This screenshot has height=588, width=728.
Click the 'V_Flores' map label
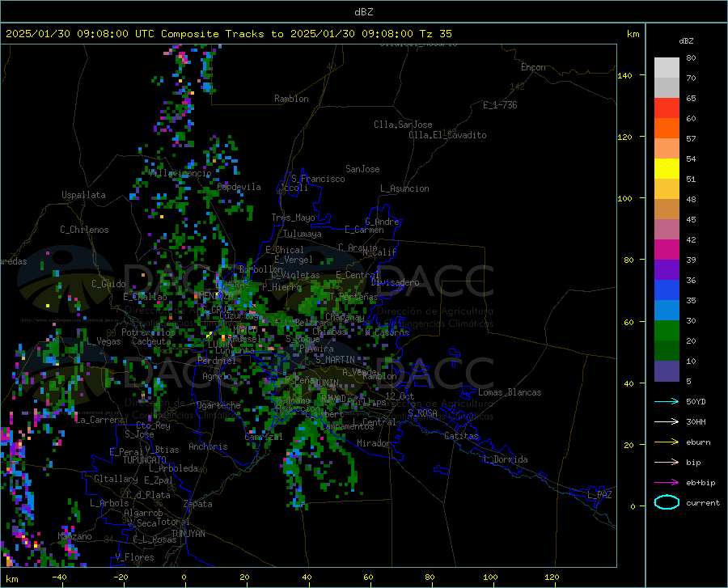click(x=134, y=557)
